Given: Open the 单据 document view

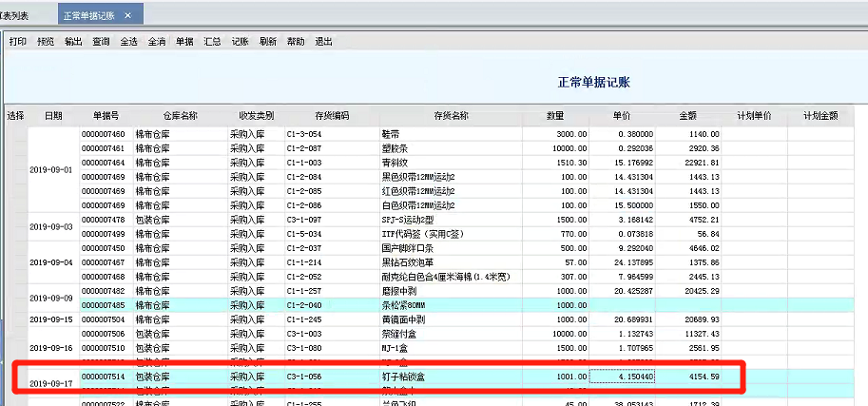Looking at the screenshot, I should tap(184, 42).
